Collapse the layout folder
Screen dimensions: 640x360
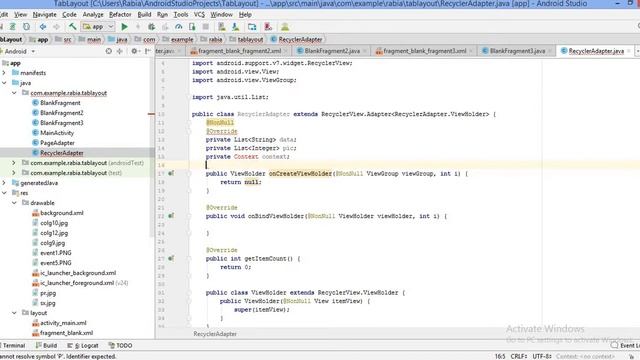(14, 313)
